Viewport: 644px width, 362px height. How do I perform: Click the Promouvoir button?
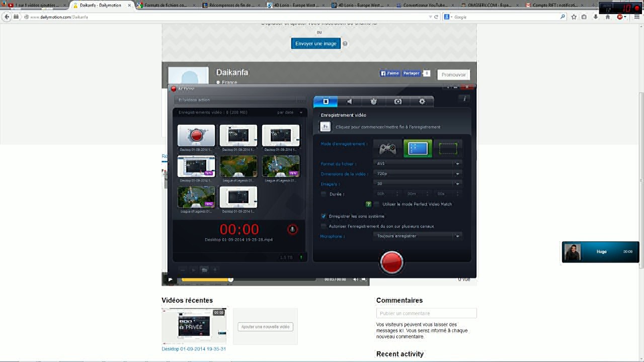click(454, 74)
